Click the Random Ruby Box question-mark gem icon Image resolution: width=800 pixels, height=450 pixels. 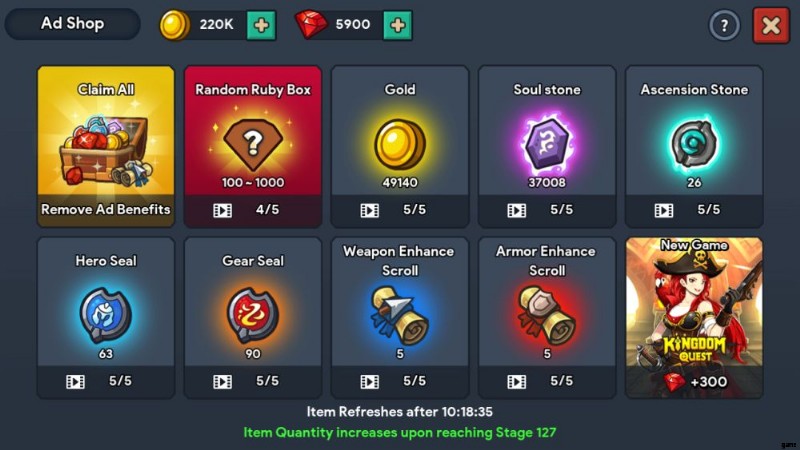[253, 144]
